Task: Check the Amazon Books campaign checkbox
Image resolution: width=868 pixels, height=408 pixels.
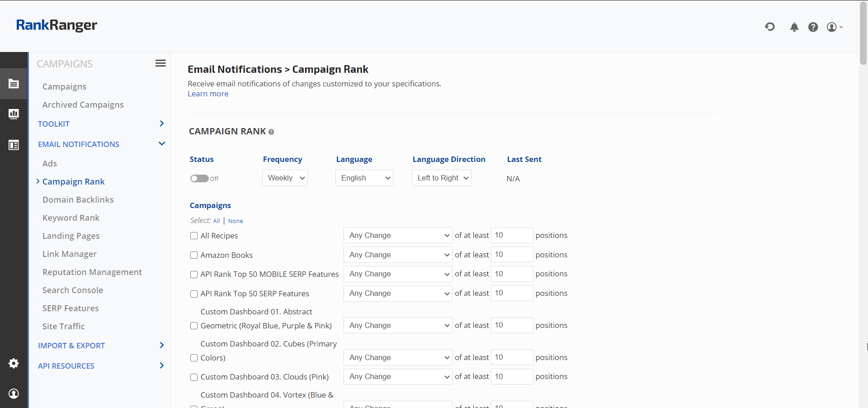Action: tap(194, 255)
